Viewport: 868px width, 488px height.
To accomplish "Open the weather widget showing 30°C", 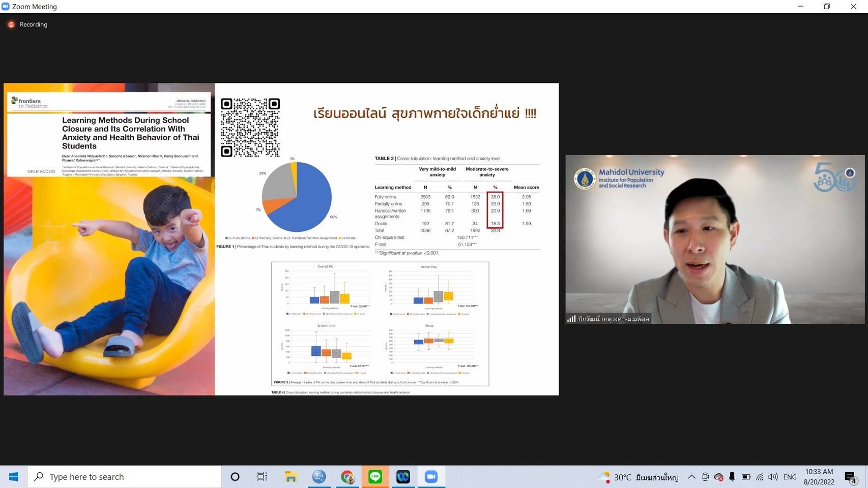I will (x=639, y=477).
